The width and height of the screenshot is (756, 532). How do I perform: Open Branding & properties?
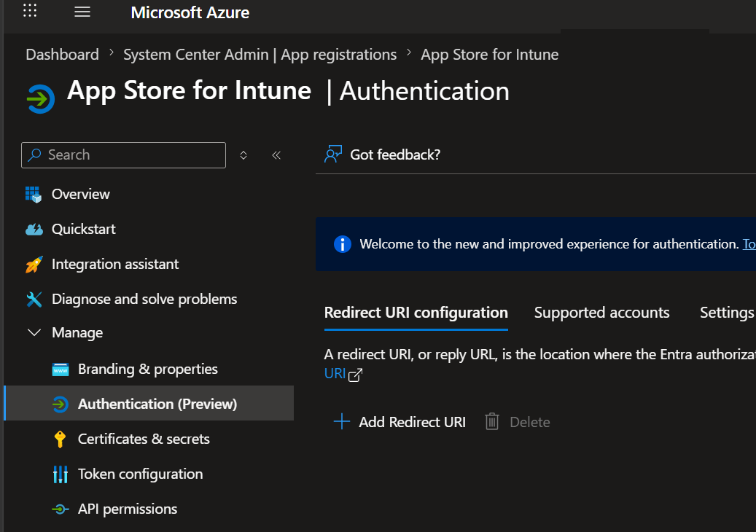point(149,369)
